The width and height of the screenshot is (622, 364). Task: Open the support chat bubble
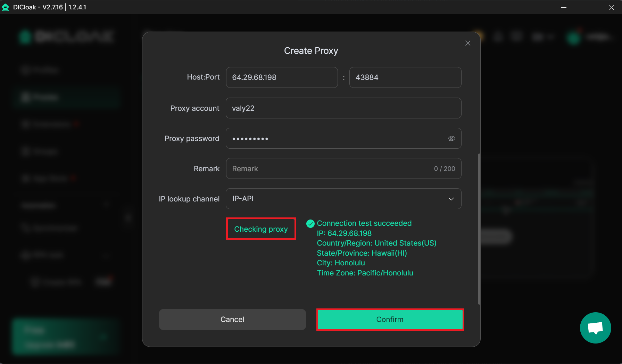[595, 328]
